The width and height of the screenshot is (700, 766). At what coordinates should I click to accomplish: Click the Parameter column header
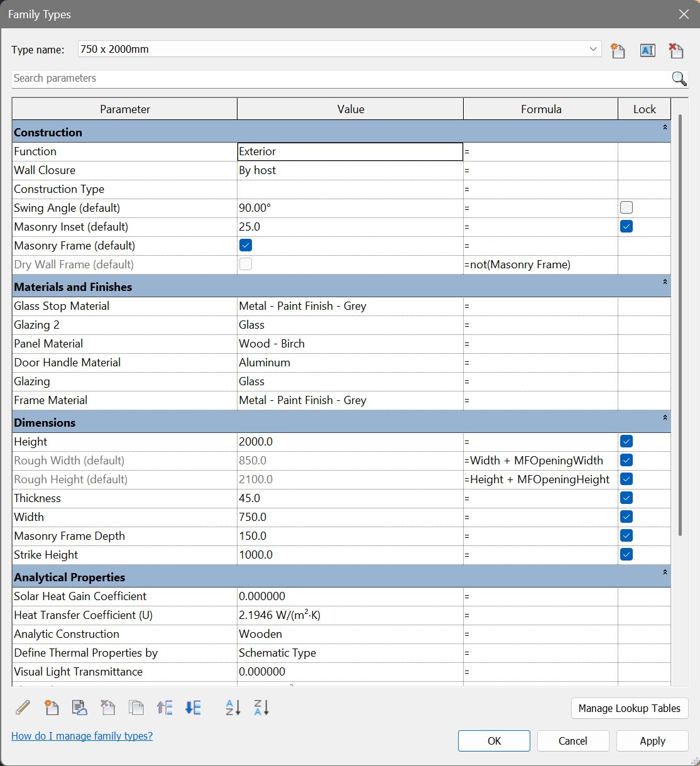124,109
